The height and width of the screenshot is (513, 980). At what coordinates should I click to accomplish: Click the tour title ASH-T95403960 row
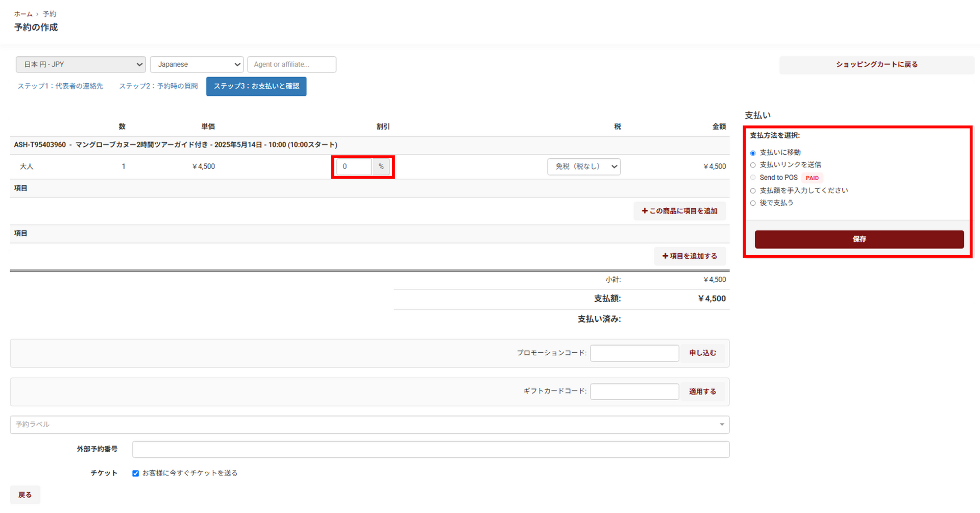click(176, 145)
